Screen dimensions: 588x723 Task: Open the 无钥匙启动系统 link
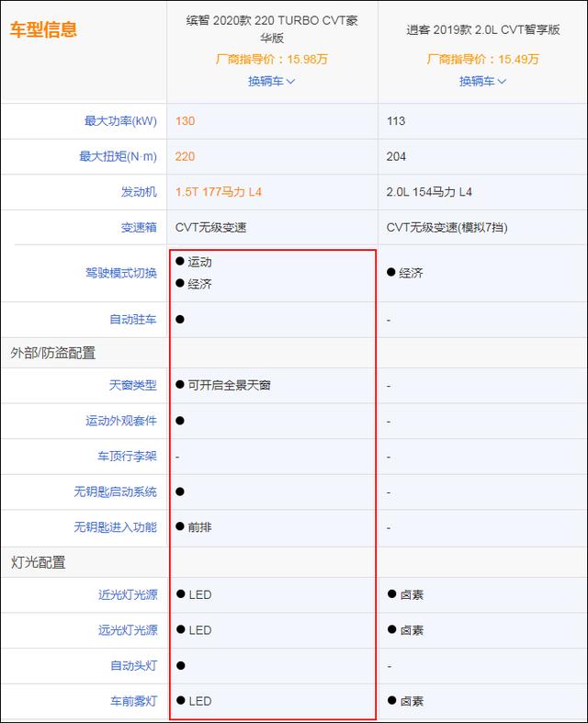click(115, 491)
